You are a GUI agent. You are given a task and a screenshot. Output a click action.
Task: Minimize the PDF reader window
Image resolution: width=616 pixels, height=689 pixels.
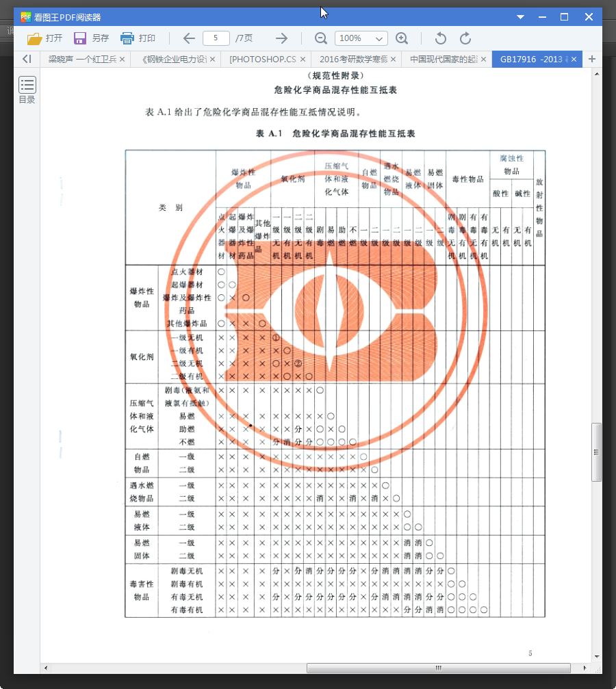pos(542,17)
